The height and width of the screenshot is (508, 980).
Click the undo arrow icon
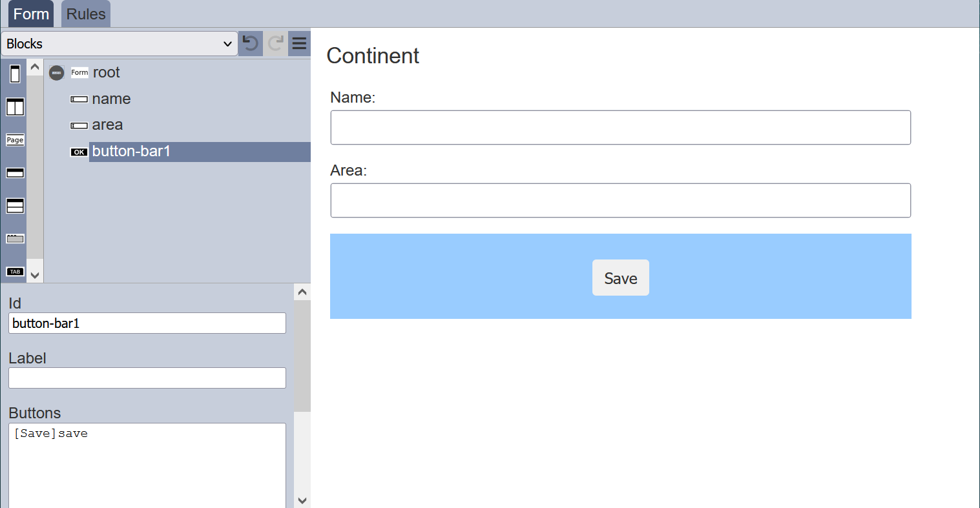pyautogui.click(x=251, y=43)
